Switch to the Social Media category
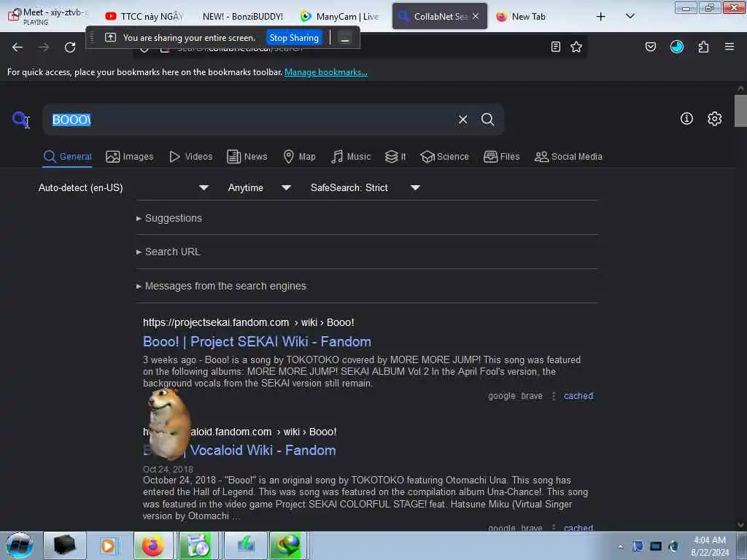Image resolution: width=747 pixels, height=560 pixels. (568, 157)
